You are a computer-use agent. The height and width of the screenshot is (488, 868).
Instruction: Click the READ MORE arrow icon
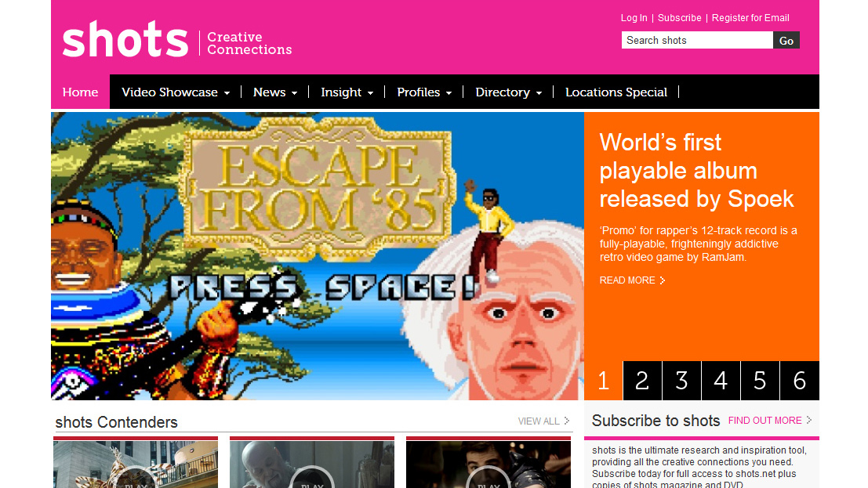pos(662,280)
